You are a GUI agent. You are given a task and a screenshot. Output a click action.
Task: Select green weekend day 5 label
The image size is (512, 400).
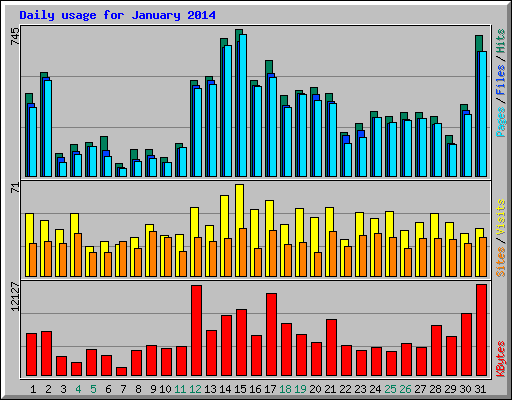pyautogui.click(x=93, y=389)
